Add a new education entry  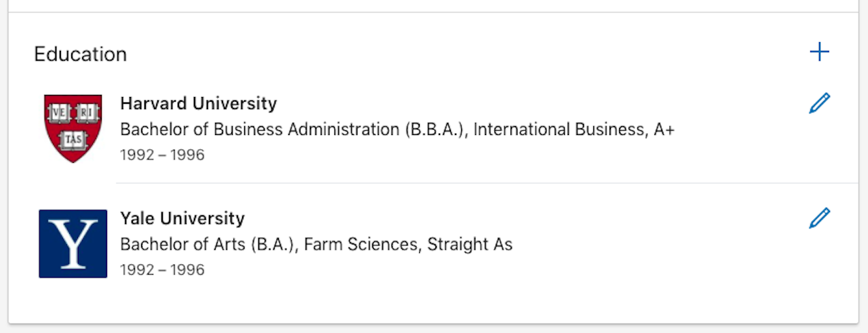pyautogui.click(x=819, y=52)
